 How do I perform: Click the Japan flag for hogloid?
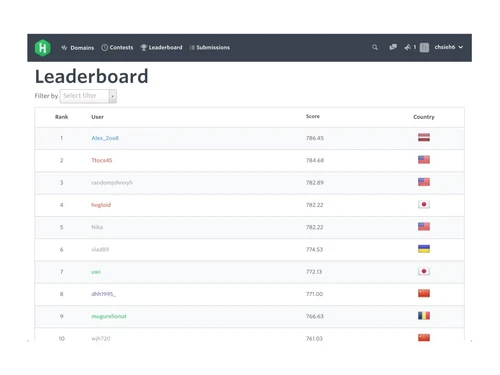[x=424, y=204]
